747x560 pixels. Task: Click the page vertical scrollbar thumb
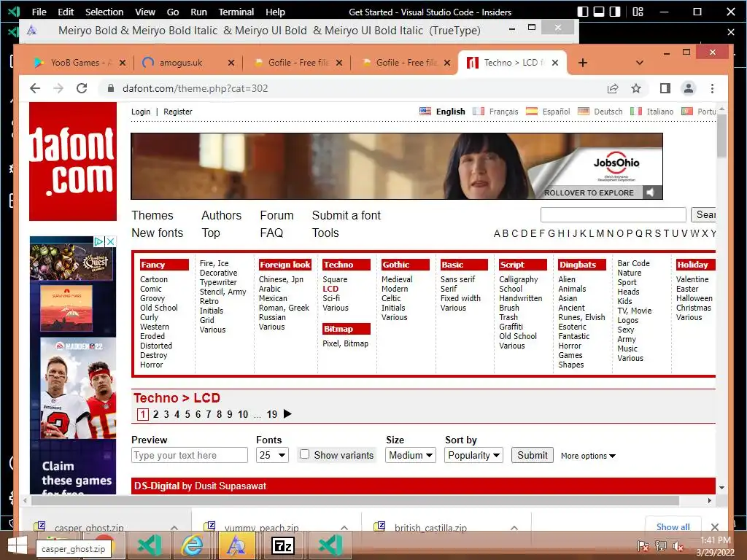click(721, 136)
